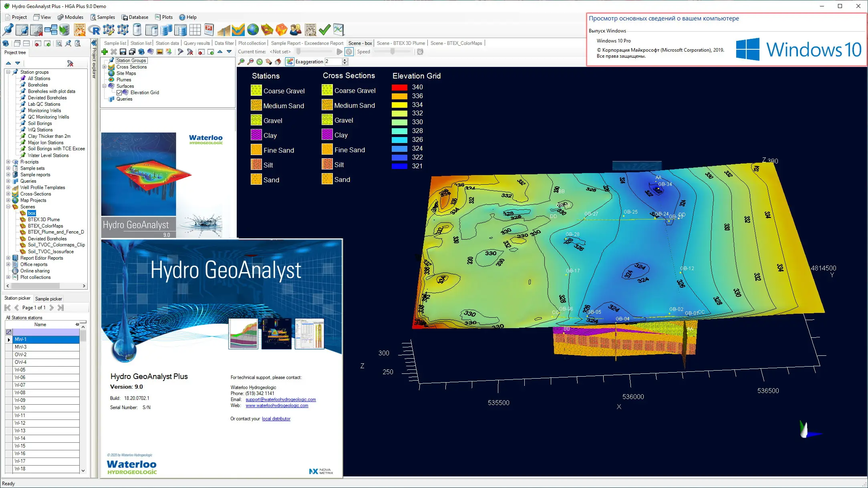
Task: Click the double-chevron collapse Project explorer icon
Action: point(94,43)
